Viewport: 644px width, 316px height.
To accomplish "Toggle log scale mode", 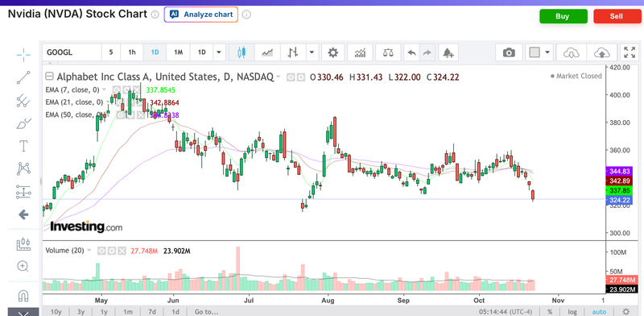I will pos(572,312).
